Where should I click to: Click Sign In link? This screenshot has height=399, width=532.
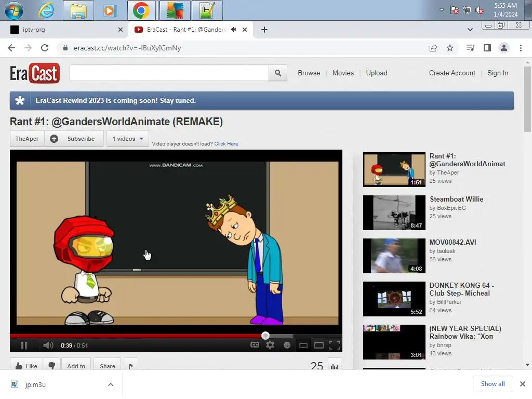(x=498, y=73)
